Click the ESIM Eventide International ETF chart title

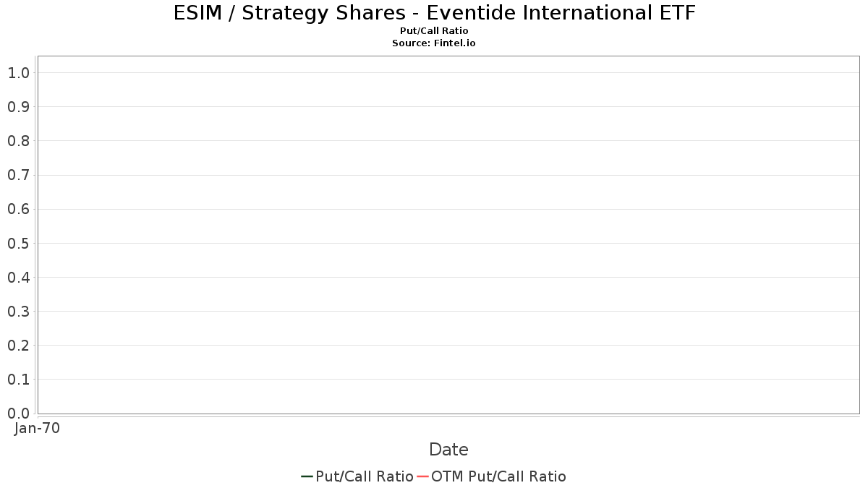[x=434, y=13]
